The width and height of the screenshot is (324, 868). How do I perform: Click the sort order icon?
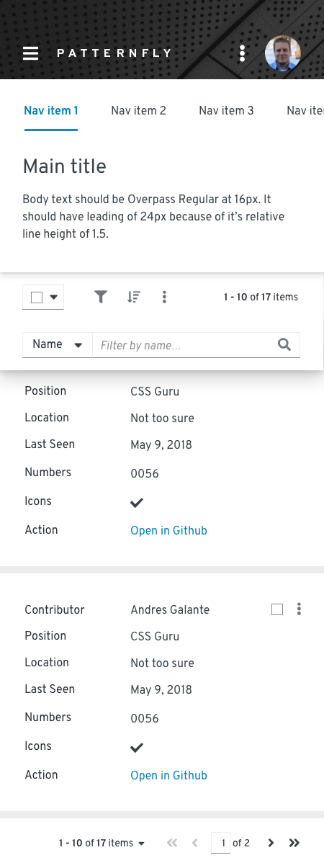[133, 297]
